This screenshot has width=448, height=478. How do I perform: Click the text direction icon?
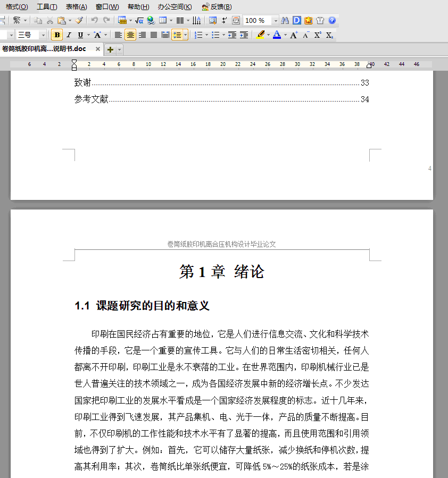[197, 20]
